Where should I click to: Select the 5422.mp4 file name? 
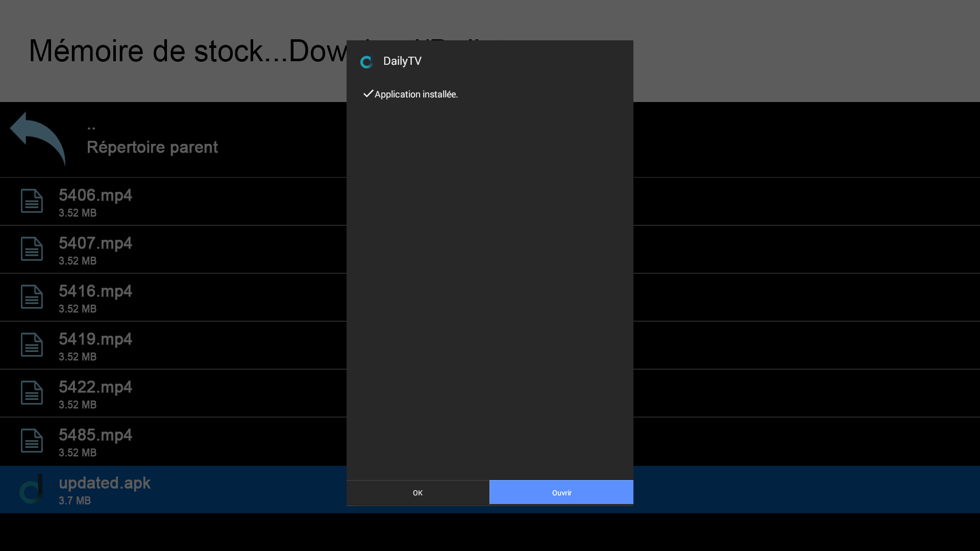95,387
